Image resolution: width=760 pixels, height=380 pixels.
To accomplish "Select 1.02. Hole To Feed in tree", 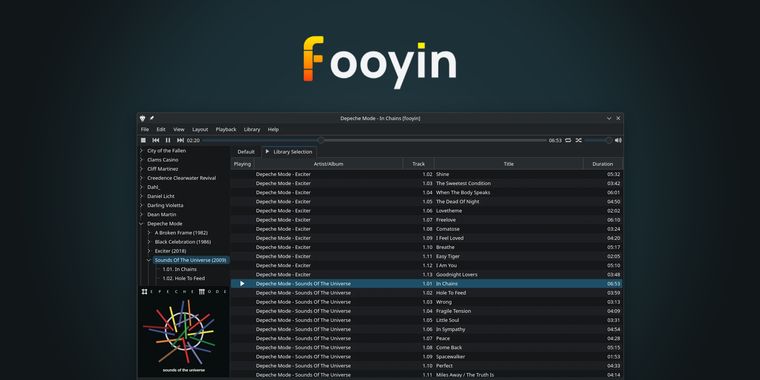I will pos(184,278).
